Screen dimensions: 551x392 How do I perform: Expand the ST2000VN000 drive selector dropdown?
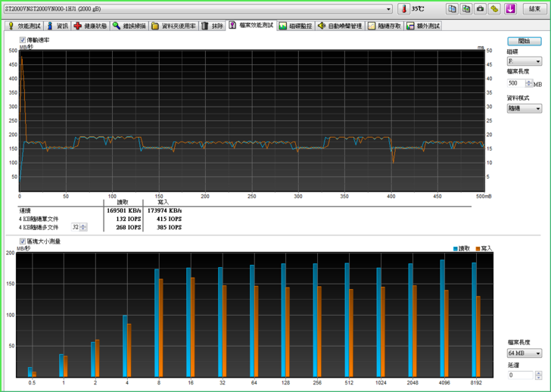[388, 9]
